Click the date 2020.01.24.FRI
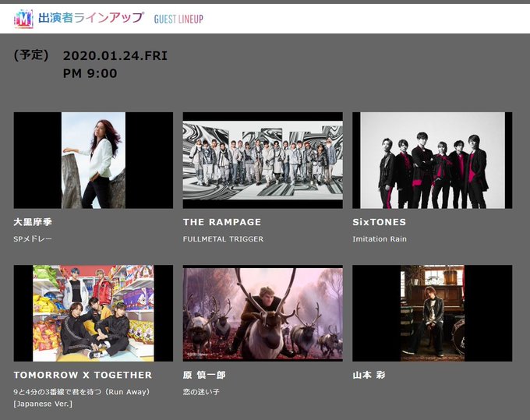Image resolution: width=530 pixels, height=420 pixels. (115, 56)
